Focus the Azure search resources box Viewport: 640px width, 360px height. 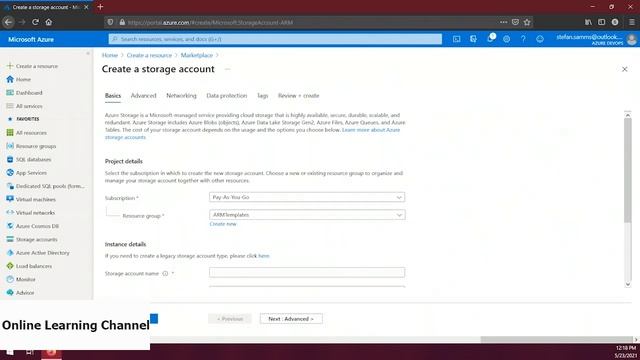coord(275,39)
